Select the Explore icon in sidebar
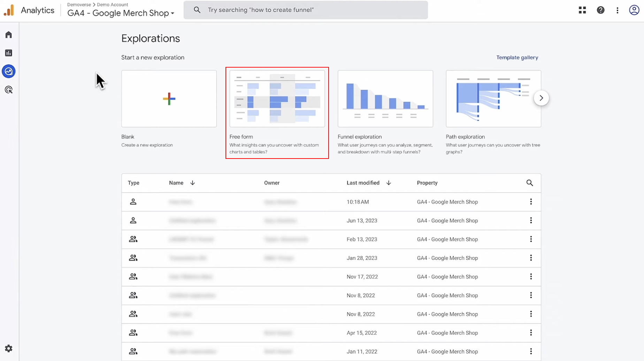 9,71
